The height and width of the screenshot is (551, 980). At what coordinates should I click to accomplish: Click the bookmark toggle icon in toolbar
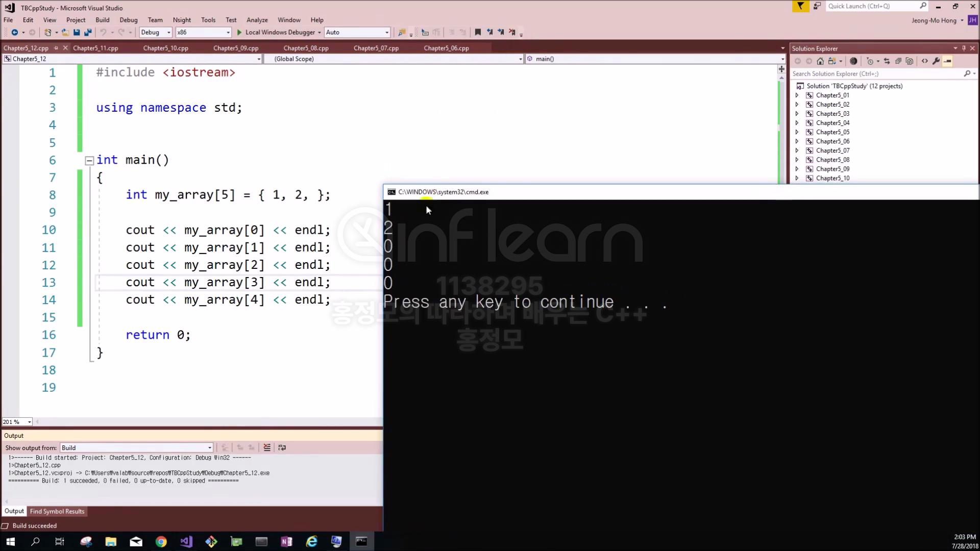tap(478, 32)
